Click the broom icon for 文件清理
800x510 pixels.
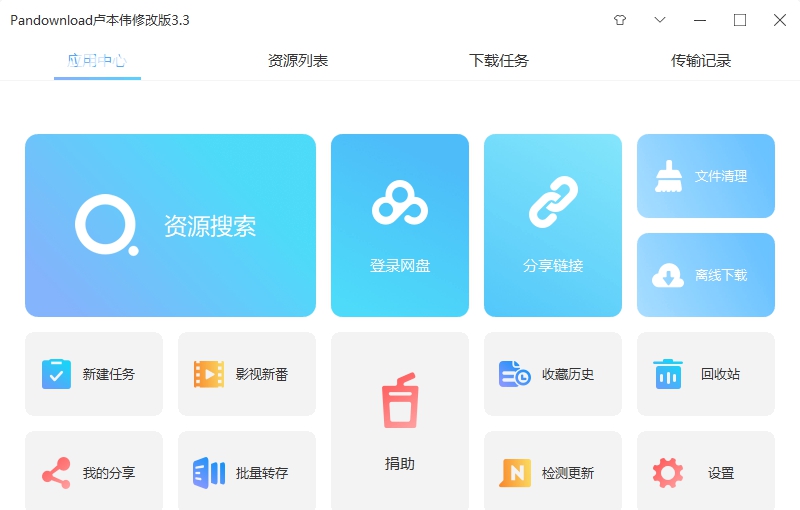click(668, 176)
